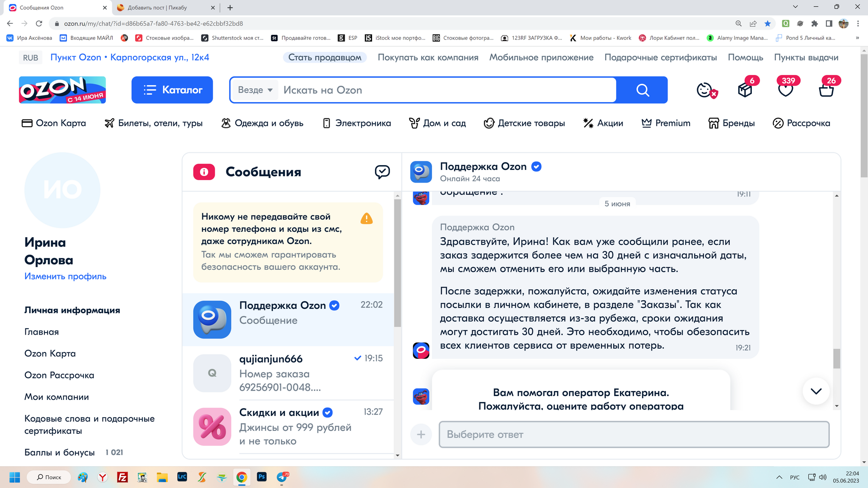
Task: Open a new Chrome tab
Action: [230, 8]
